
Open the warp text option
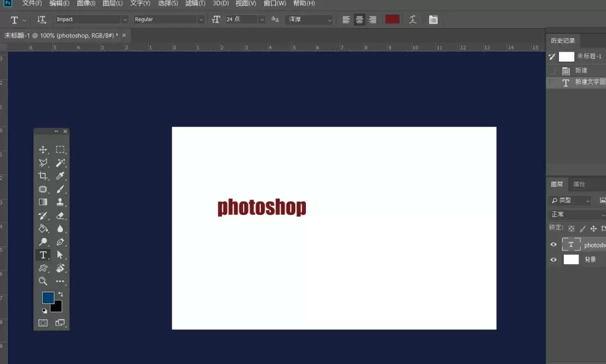[412, 20]
